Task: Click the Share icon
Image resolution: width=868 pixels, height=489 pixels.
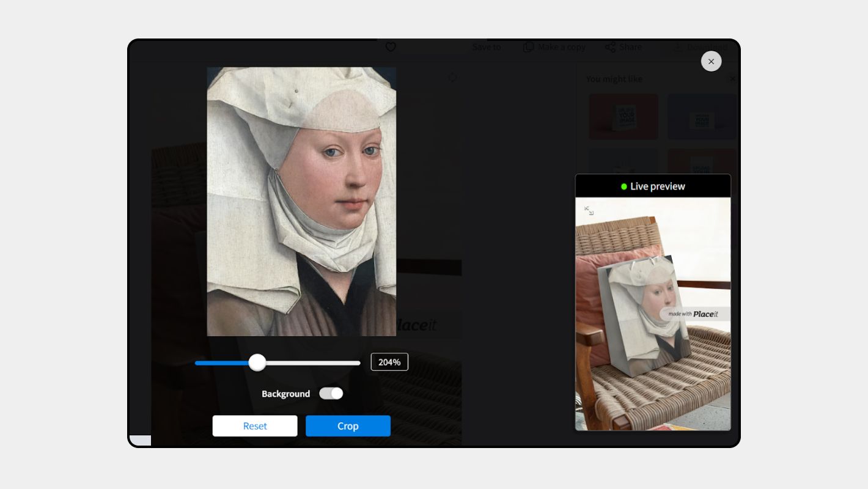Action: click(610, 47)
